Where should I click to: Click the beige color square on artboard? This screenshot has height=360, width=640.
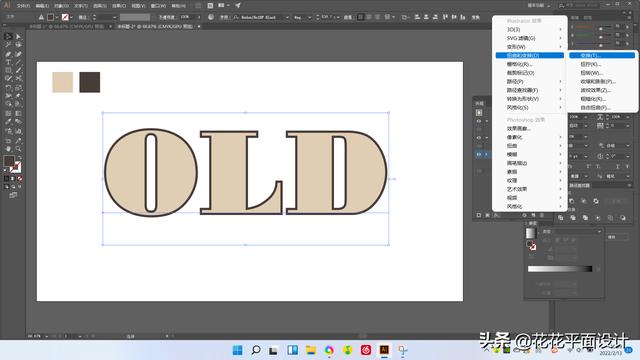click(62, 82)
